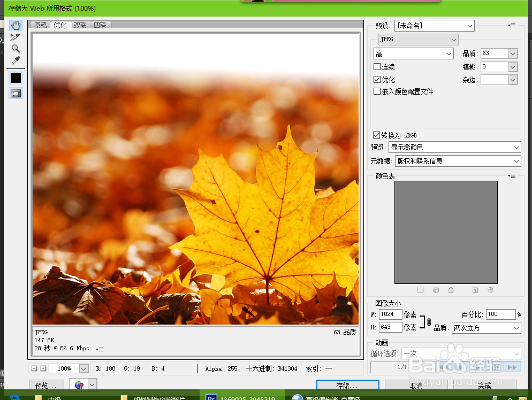Open the browser selection dropdown arrow
Viewport: 532px width, 400px height.
tap(92, 385)
